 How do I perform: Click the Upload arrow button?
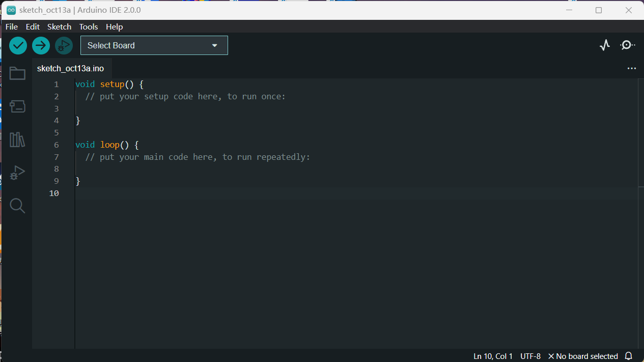41,45
